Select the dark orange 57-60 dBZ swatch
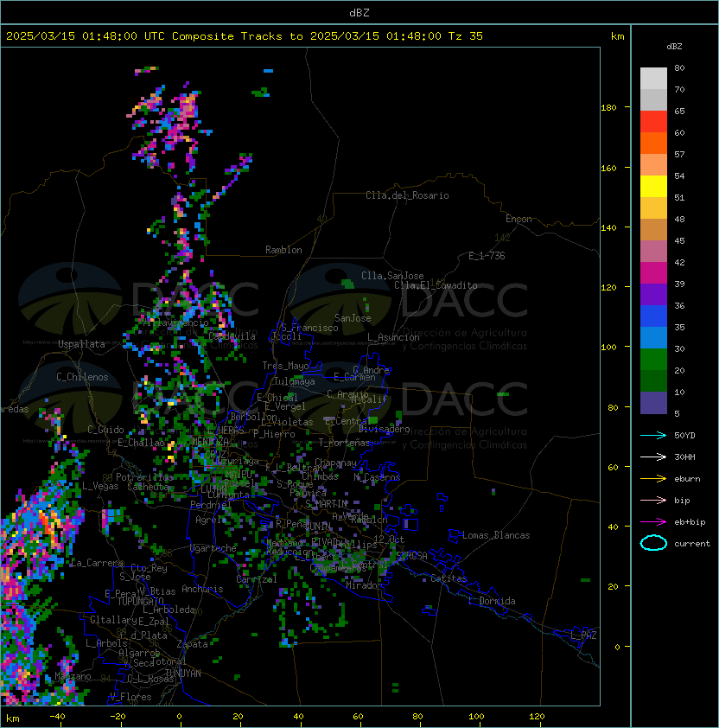719x728 pixels. coord(653,143)
